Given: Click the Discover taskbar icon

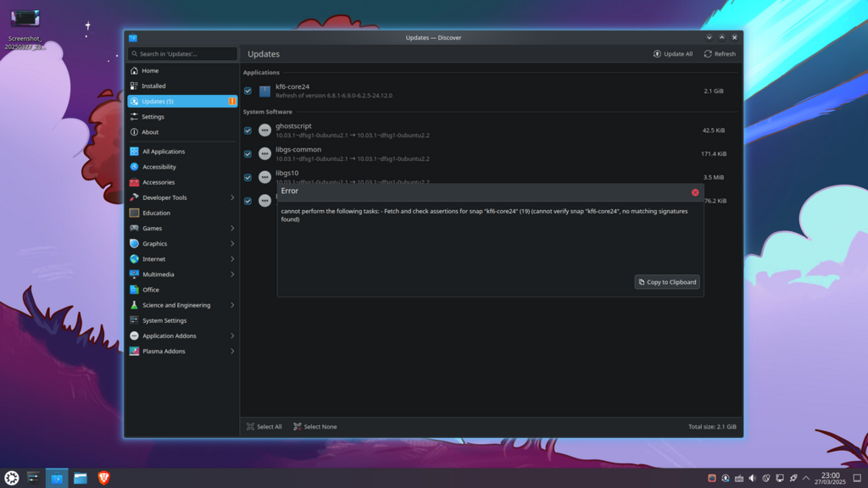Looking at the screenshot, I should [x=57, y=478].
